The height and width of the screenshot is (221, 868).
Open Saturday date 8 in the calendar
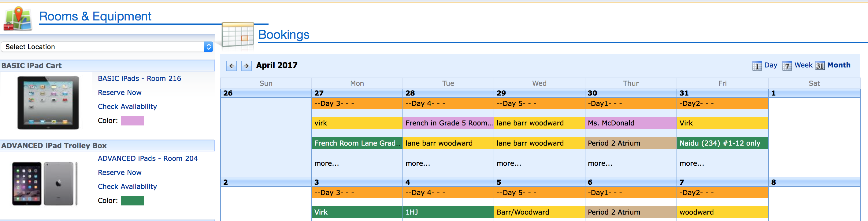click(x=774, y=182)
